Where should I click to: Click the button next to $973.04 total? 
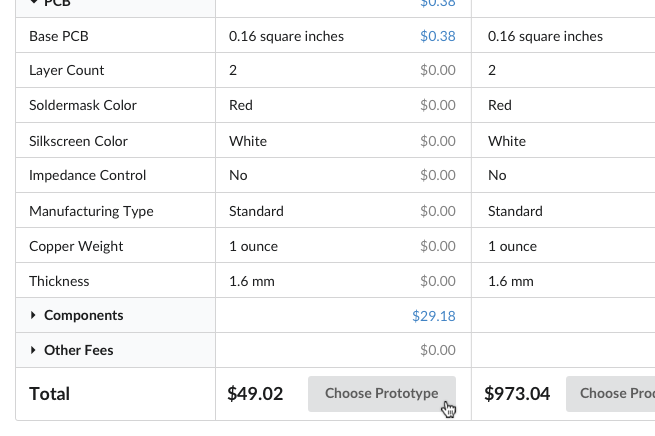610,394
